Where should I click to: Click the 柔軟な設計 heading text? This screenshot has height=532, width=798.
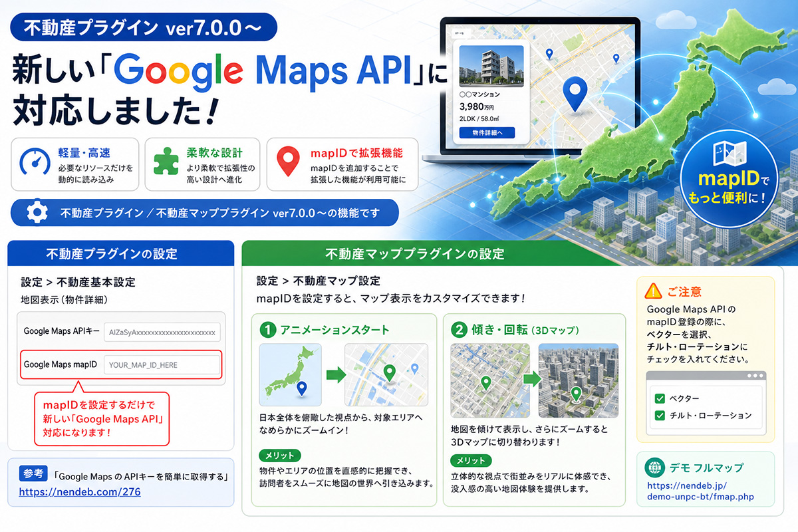[213, 152]
